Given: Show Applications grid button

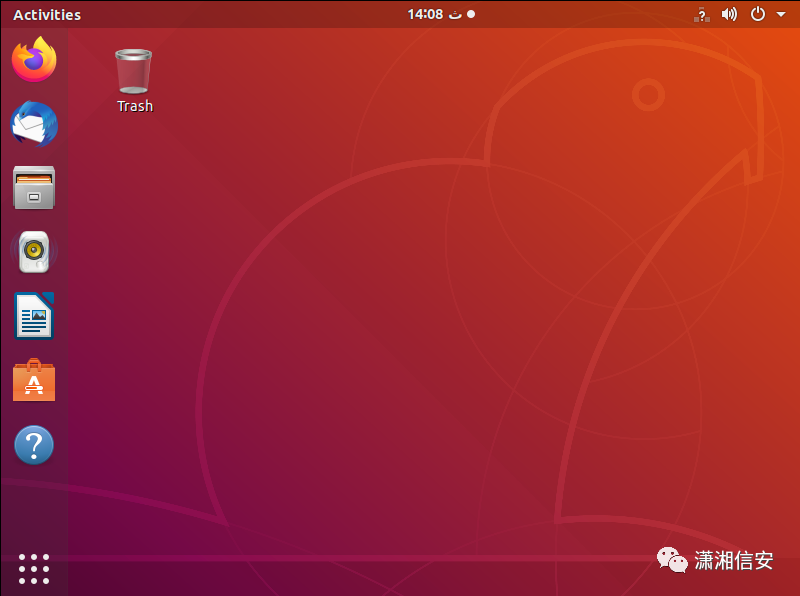Looking at the screenshot, I should pos(34,568).
